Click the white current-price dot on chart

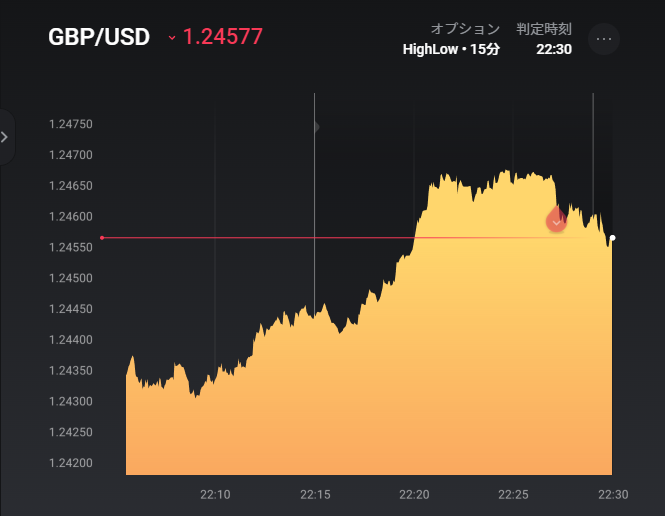pyautogui.click(x=612, y=238)
